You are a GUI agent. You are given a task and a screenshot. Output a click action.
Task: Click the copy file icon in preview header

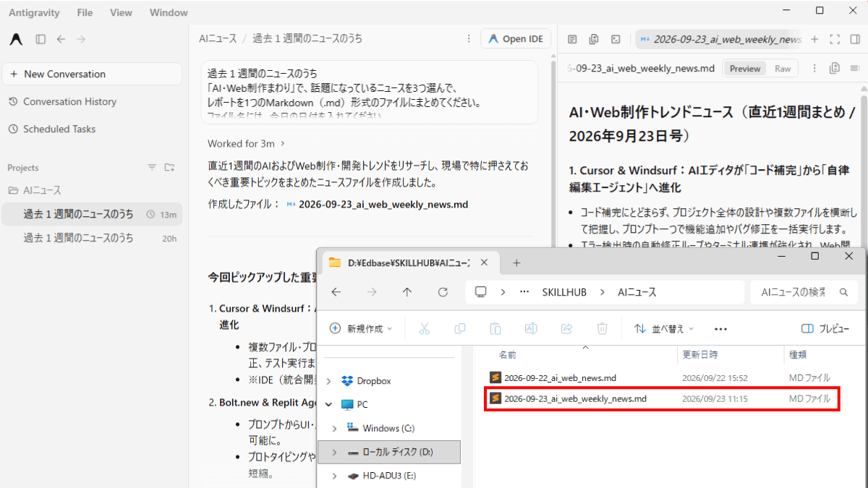coord(835,68)
